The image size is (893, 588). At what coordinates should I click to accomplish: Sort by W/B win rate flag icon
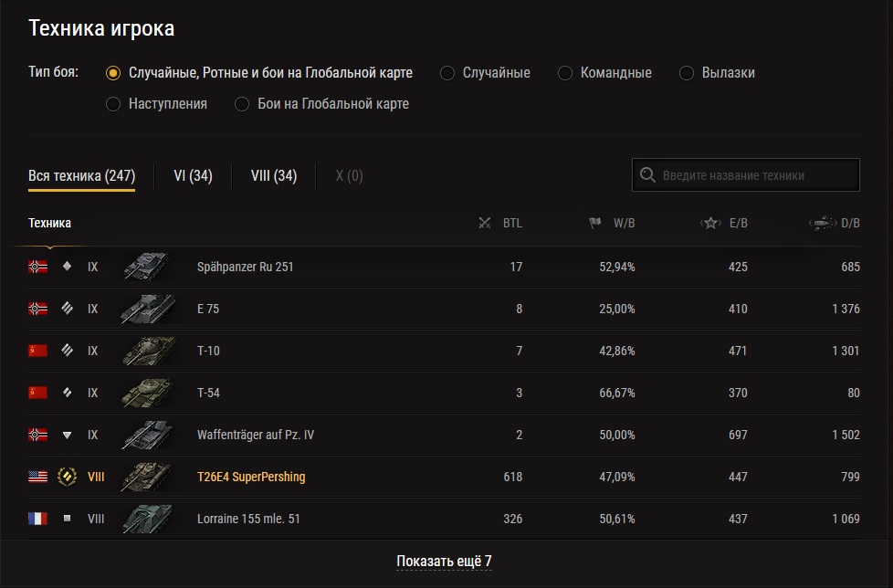tap(594, 223)
